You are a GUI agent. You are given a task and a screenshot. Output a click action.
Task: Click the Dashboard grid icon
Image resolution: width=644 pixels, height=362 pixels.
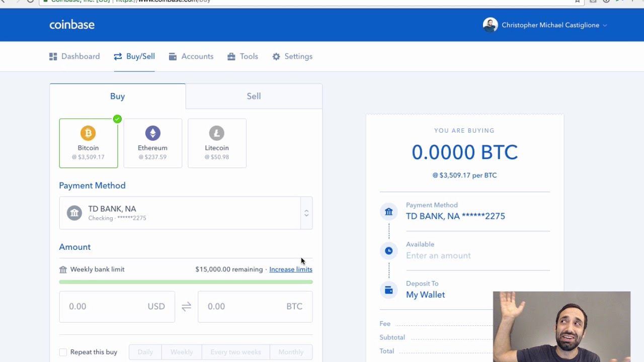(53, 56)
